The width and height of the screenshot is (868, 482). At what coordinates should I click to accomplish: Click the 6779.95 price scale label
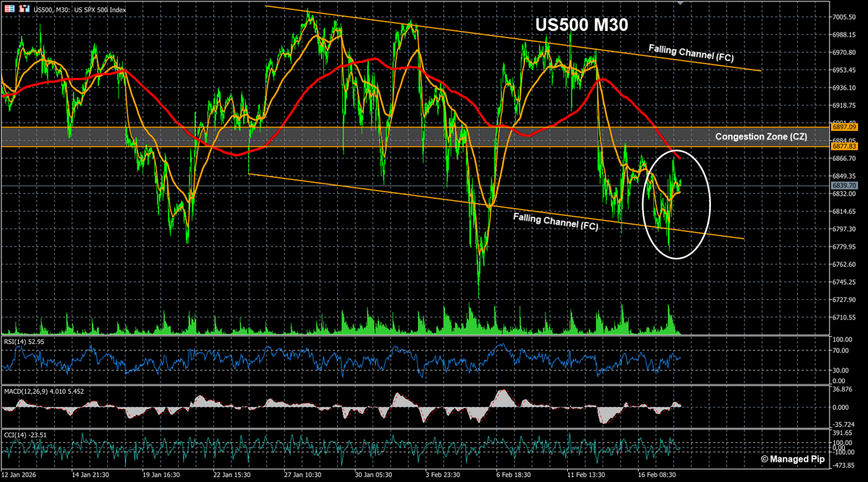(844, 247)
